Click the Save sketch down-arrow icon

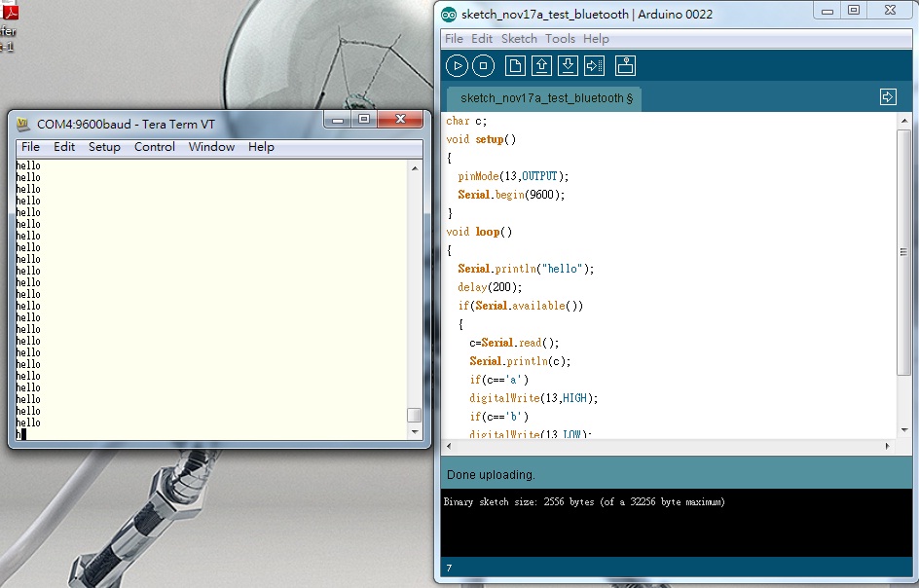[x=568, y=65]
